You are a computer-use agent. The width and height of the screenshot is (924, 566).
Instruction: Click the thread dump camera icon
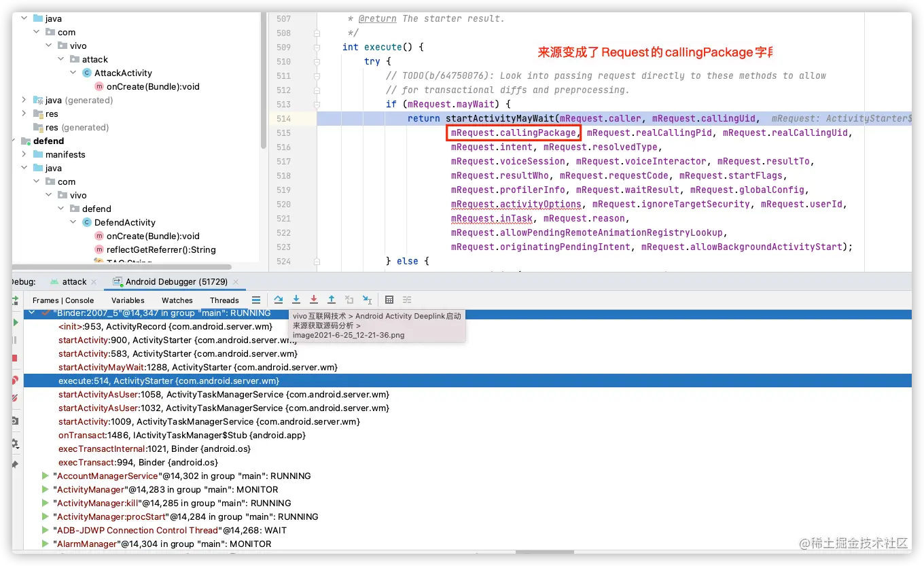tap(15, 421)
